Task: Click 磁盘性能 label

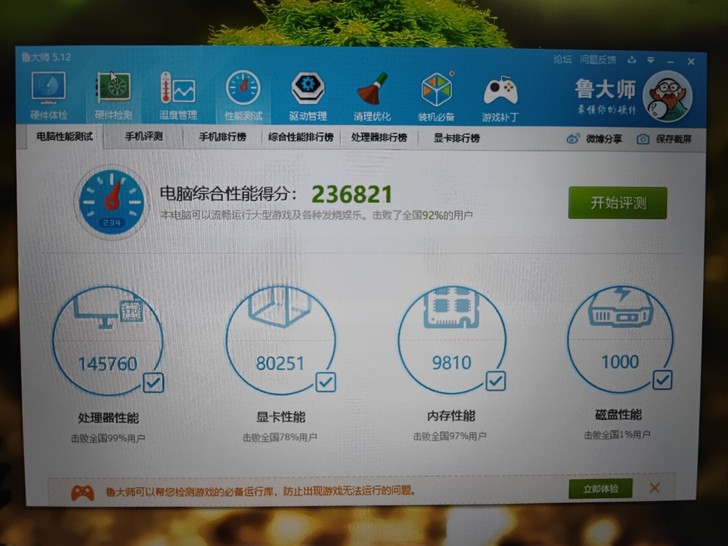Action: tap(618, 414)
